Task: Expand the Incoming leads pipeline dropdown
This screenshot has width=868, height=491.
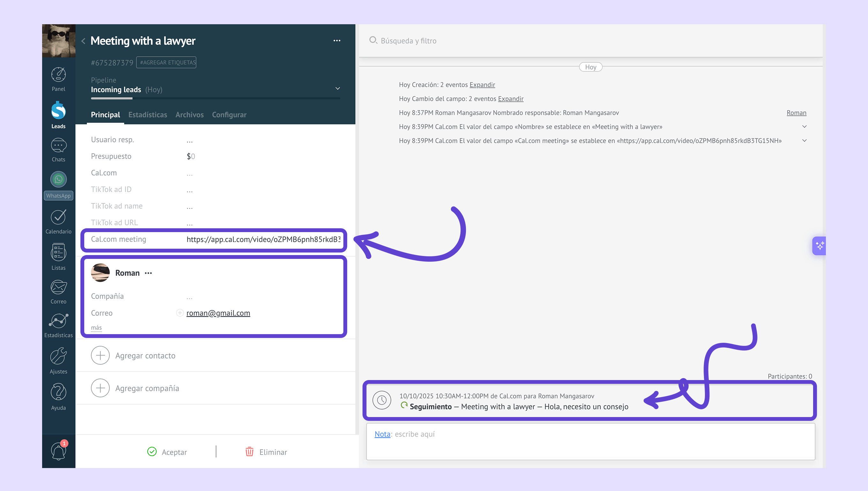Action: point(338,89)
